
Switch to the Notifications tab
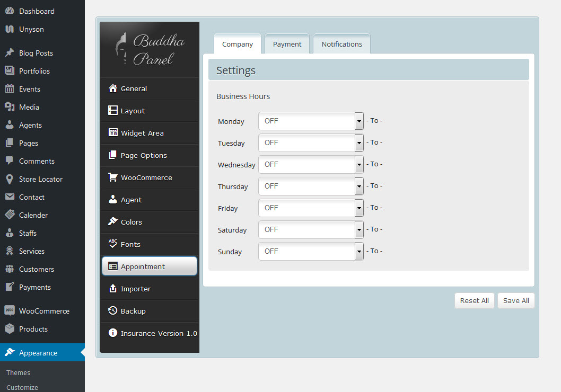(341, 44)
